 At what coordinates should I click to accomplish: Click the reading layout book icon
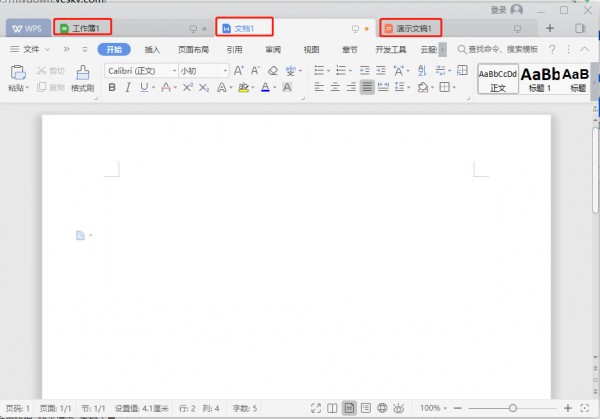click(332, 408)
